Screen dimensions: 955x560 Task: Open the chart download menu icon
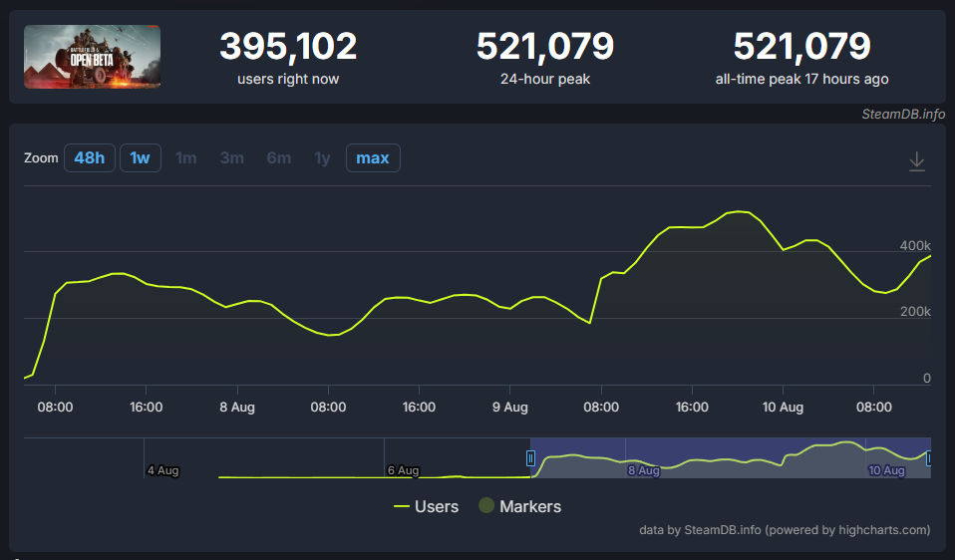[917, 161]
